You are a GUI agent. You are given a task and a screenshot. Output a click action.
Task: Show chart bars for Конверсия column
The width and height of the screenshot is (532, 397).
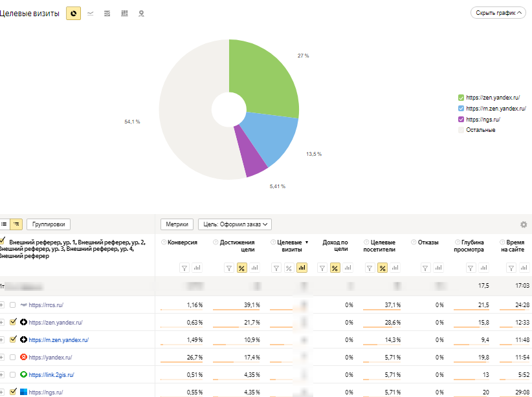coord(197,268)
